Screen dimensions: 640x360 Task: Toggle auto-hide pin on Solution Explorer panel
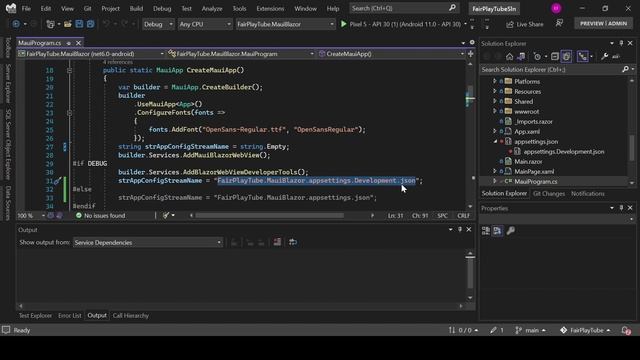pos(621,43)
